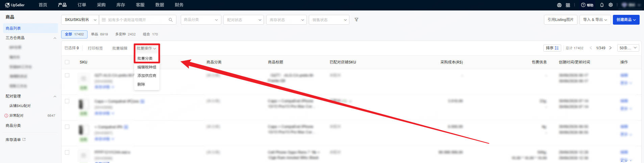Open the 帮助 help icon
The height and width of the screenshot is (163, 644).
(587, 5)
